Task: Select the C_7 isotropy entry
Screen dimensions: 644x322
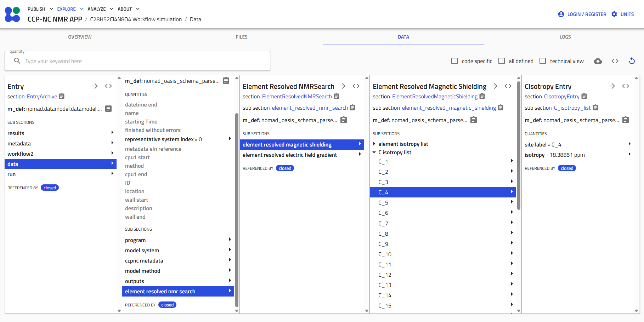Action: [443, 223]
